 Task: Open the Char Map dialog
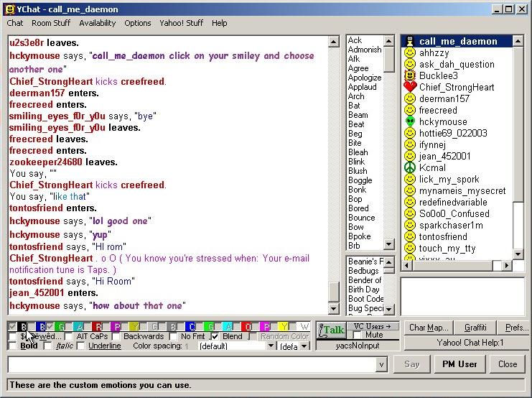point(429,328)
